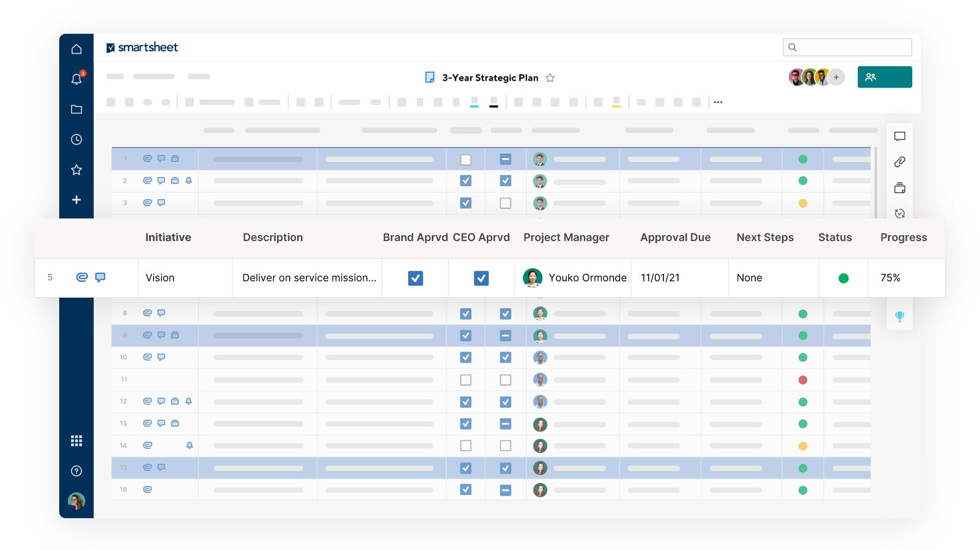Open the Home icon in sidebar
This screenshot has width=980, height=551.
click(76, 49)
